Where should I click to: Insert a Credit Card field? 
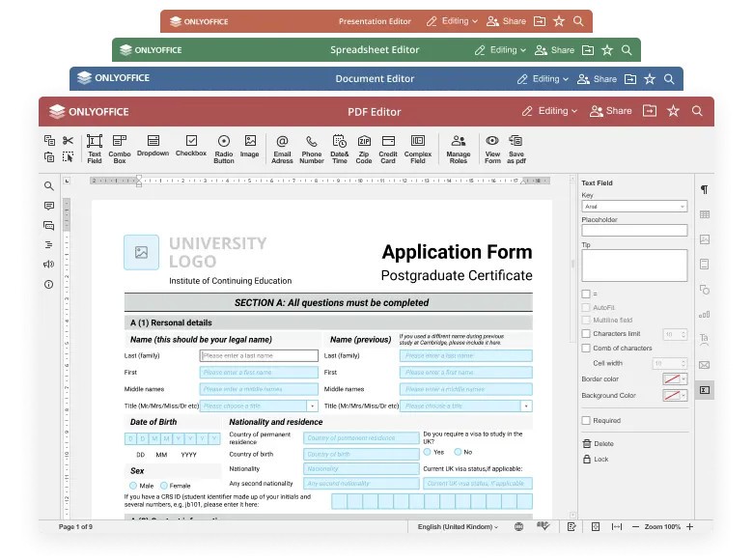pos(388,148)
